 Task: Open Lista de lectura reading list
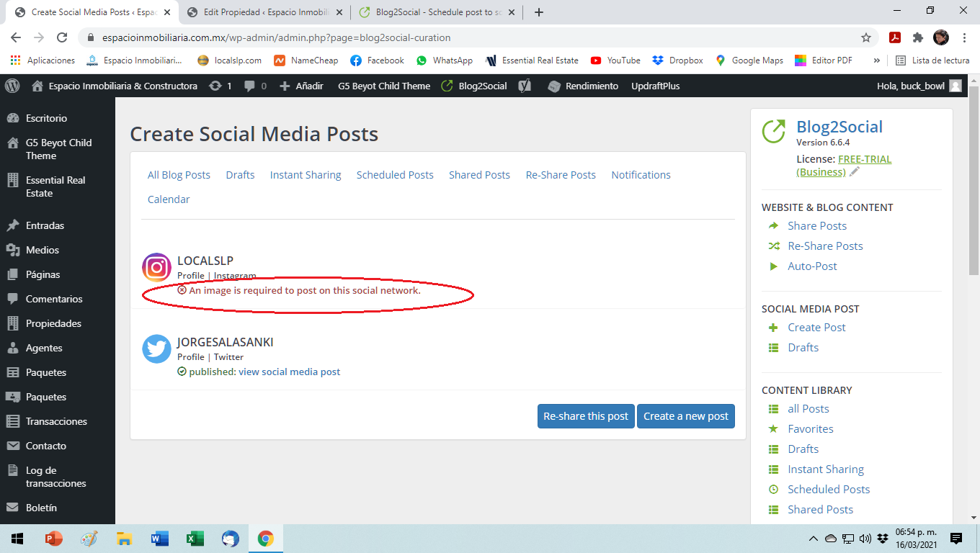click(932, 60)
